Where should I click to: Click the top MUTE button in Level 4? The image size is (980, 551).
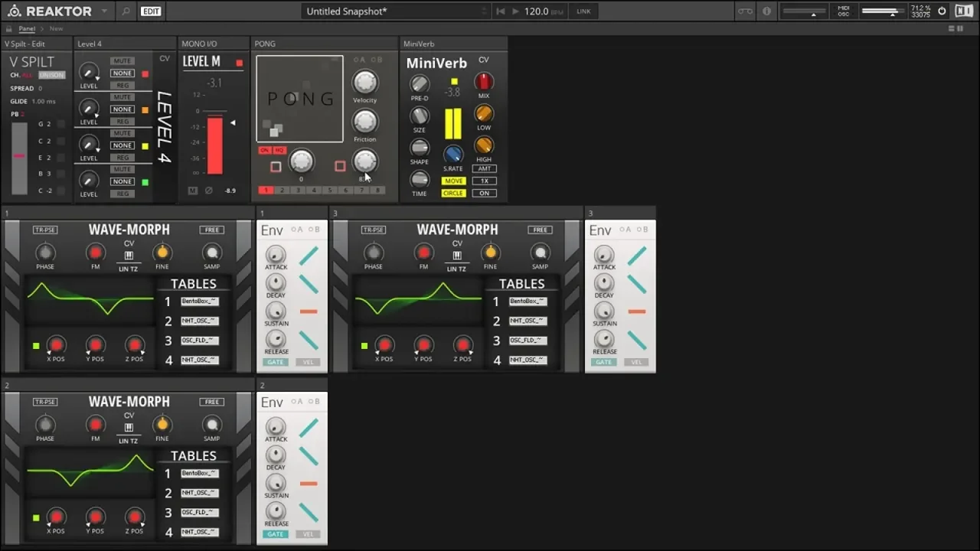coord(122,60)
